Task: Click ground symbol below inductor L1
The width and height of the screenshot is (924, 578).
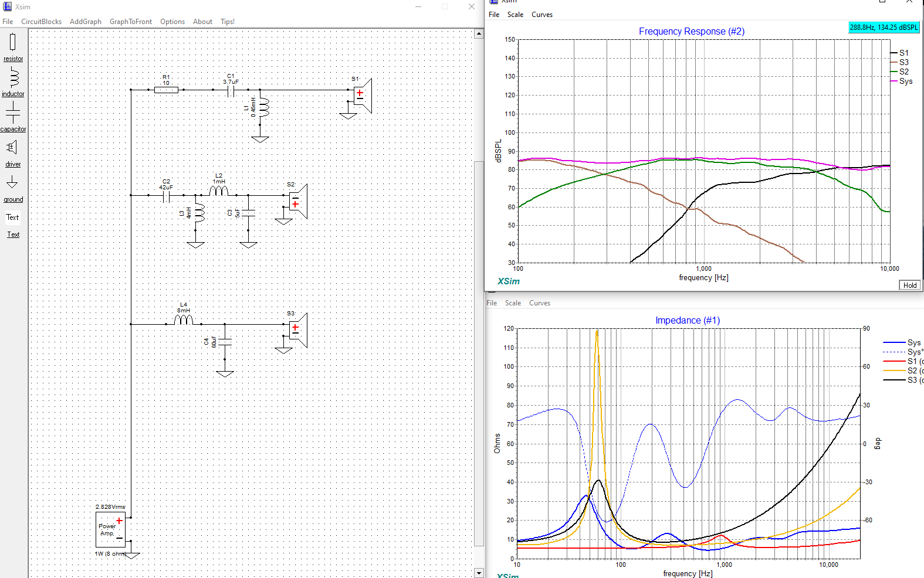Action: (260, 140)
